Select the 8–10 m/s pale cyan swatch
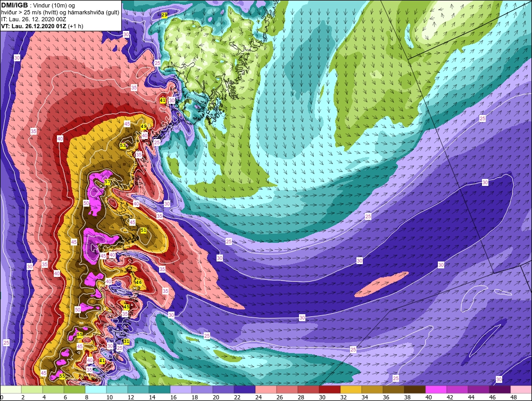This screenshot has width=532, height=401. point(96,389)
